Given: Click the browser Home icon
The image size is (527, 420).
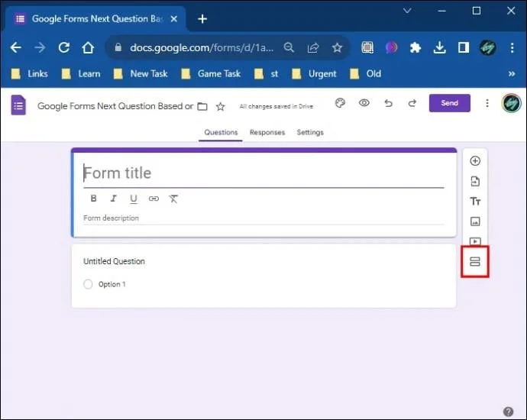Looking at the screenshot, I should [88, 47].
